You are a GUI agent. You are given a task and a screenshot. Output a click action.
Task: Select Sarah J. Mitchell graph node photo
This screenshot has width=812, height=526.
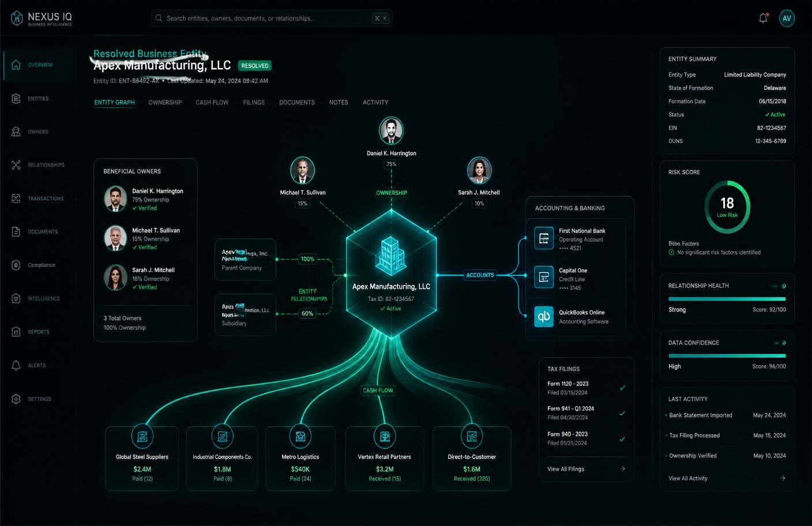479,171
